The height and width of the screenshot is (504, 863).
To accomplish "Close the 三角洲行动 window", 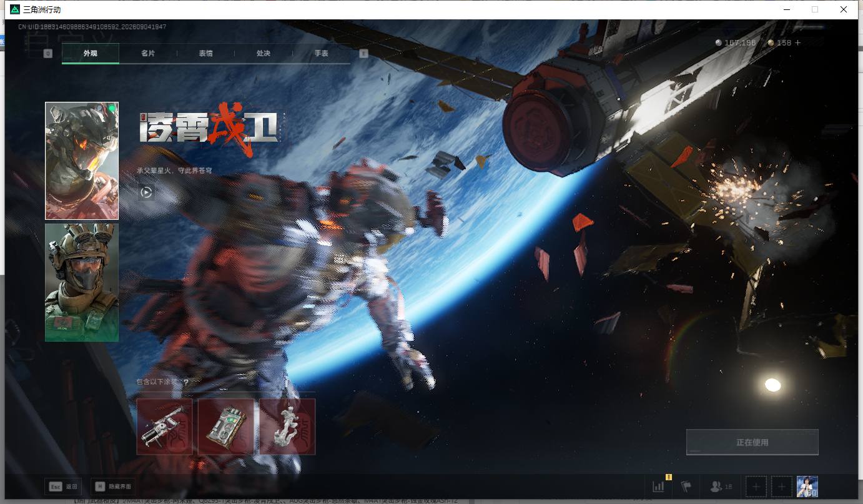I will tap(844, 9).
